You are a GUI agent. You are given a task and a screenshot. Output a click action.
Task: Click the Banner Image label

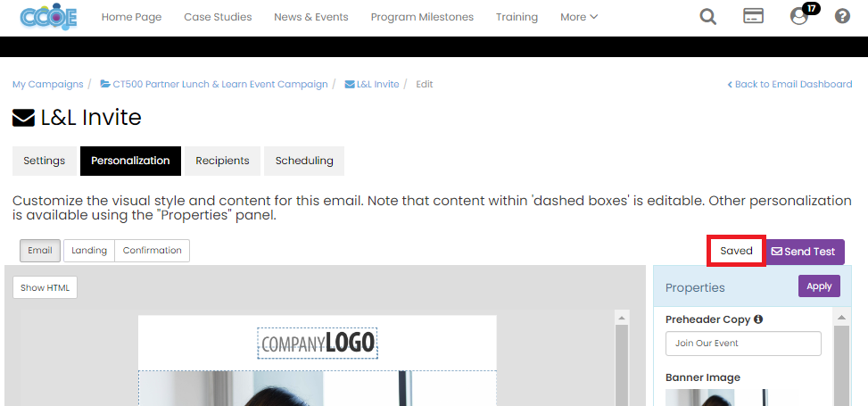702,377
